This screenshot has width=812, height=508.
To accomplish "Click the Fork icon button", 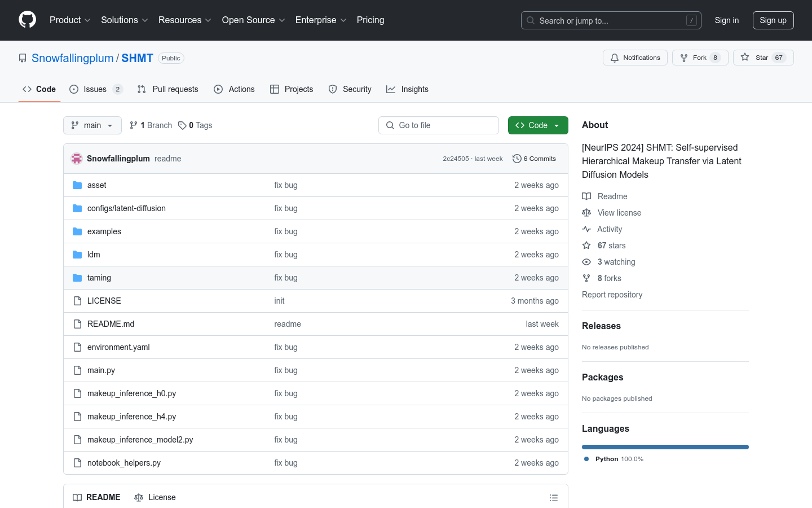I will tap(700, 58).
